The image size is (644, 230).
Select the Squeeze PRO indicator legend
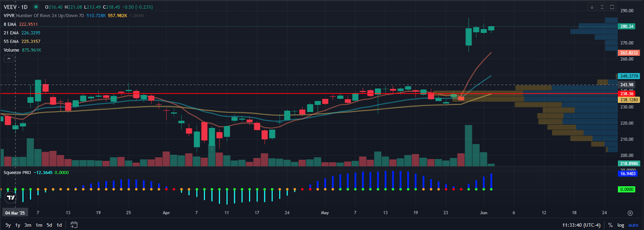coord(17,172)
